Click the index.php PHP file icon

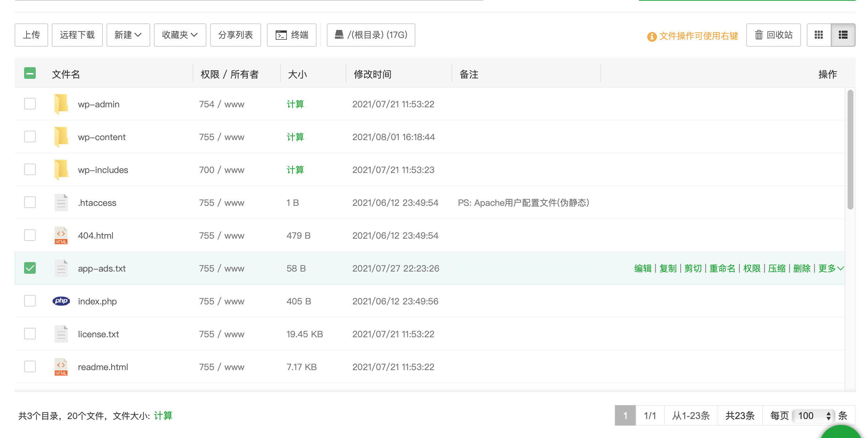pyautogui.click(x=61, y=301)
